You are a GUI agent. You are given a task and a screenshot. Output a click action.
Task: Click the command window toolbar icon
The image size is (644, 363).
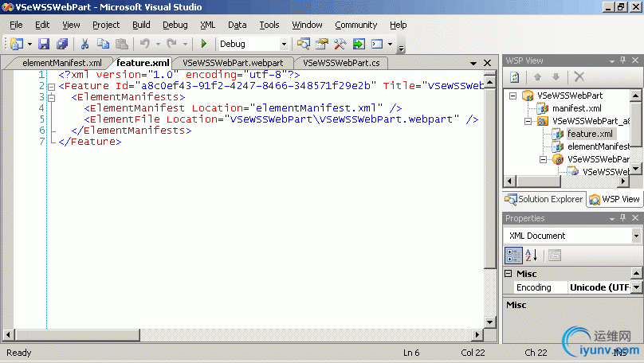tap(377, 44)
